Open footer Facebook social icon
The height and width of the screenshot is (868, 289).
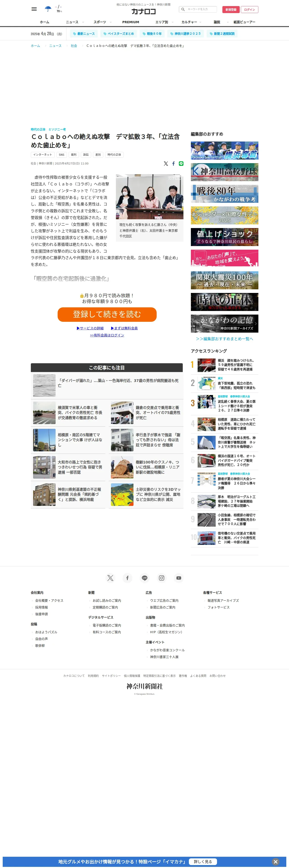[128, 578]
